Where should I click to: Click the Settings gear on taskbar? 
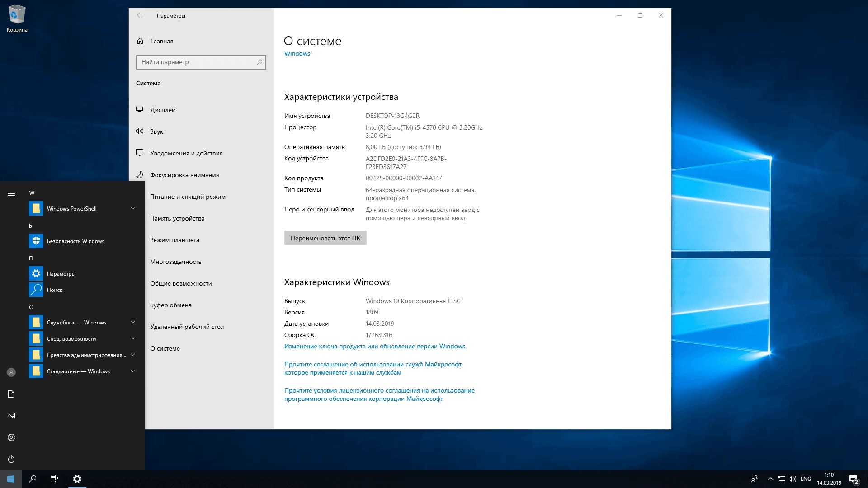coord(77,479)
